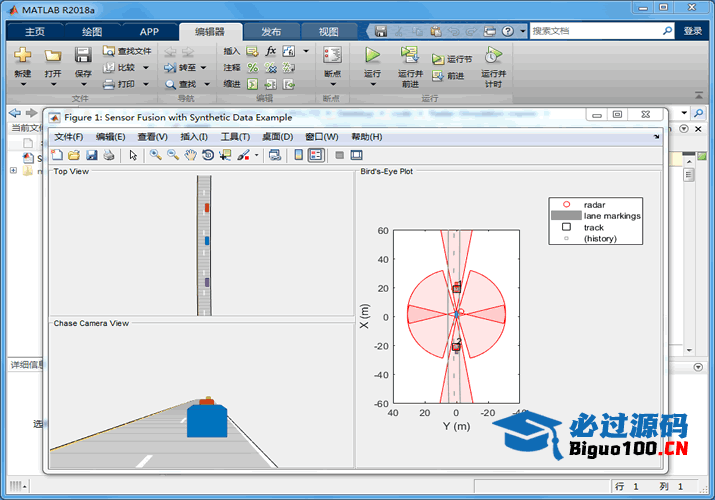Viewport: 715px width, 500px height.
Task: Expand the Breakpoints (断点) dropdown arrow
Action: tap(333, 84)
